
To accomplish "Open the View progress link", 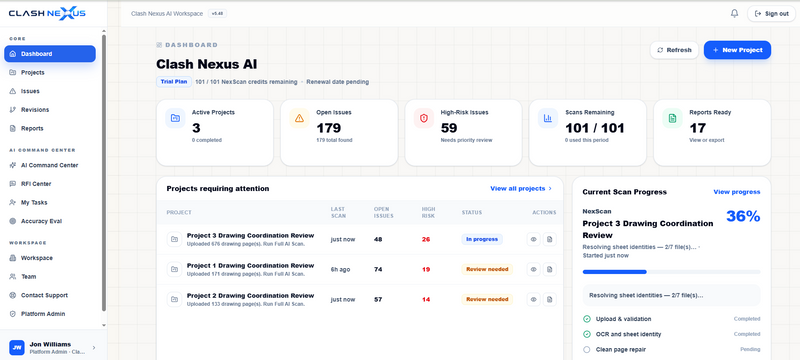I will click(737, 192).
